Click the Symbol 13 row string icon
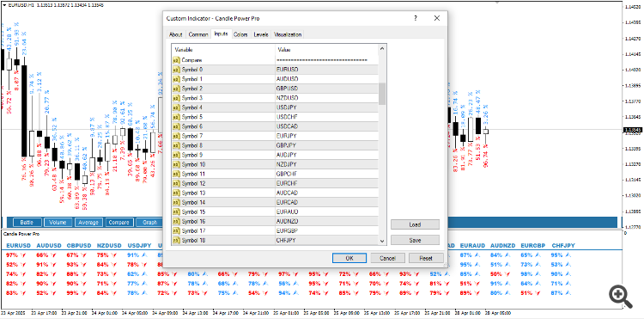Image resolution: width=644 pixels, height=319 pixels. click(176, 193)
